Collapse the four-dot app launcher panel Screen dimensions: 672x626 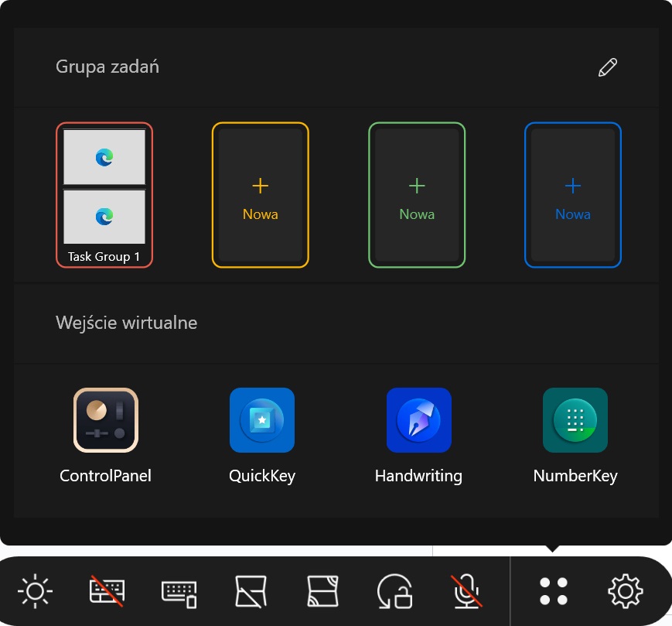(554, 592)
